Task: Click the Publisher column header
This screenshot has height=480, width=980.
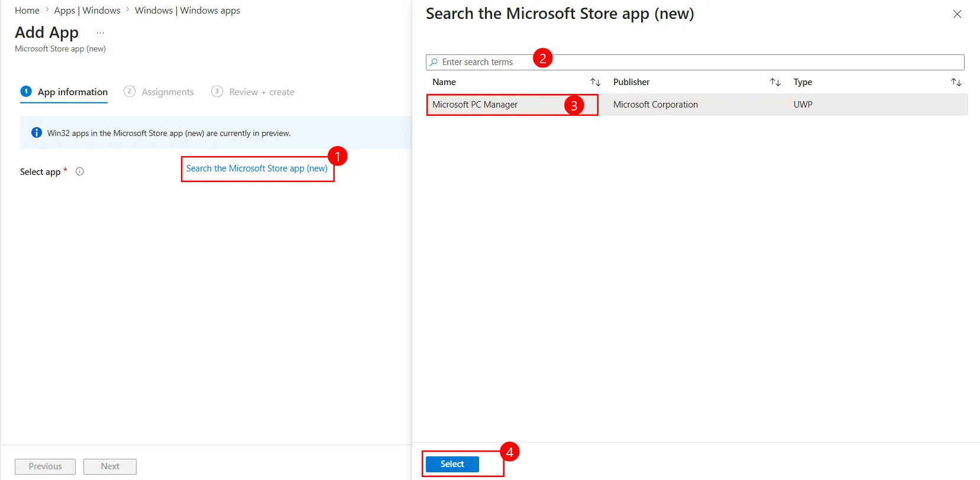Action: coord(631,82)
